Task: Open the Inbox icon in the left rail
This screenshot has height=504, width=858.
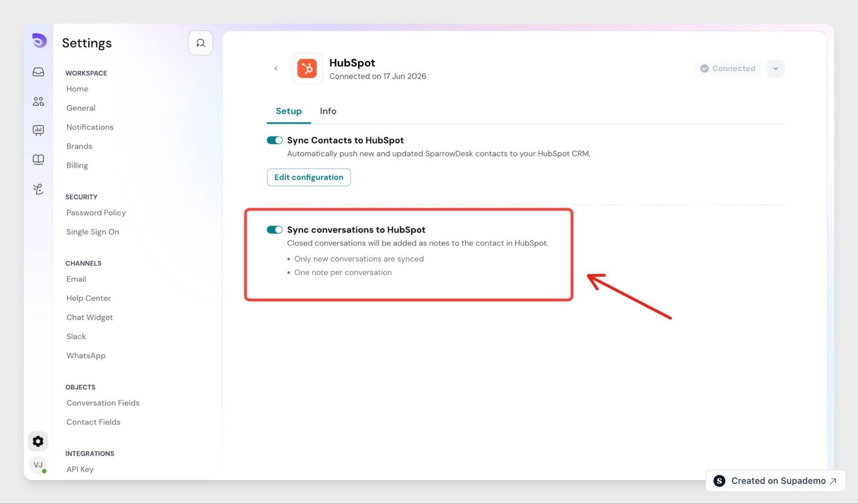Action: [38, 72]
